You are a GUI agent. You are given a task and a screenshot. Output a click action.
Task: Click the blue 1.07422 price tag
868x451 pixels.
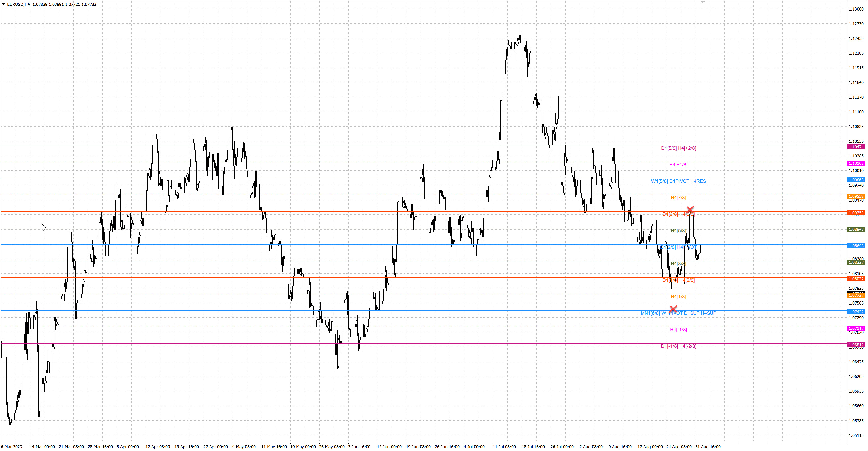coord(856,312)
